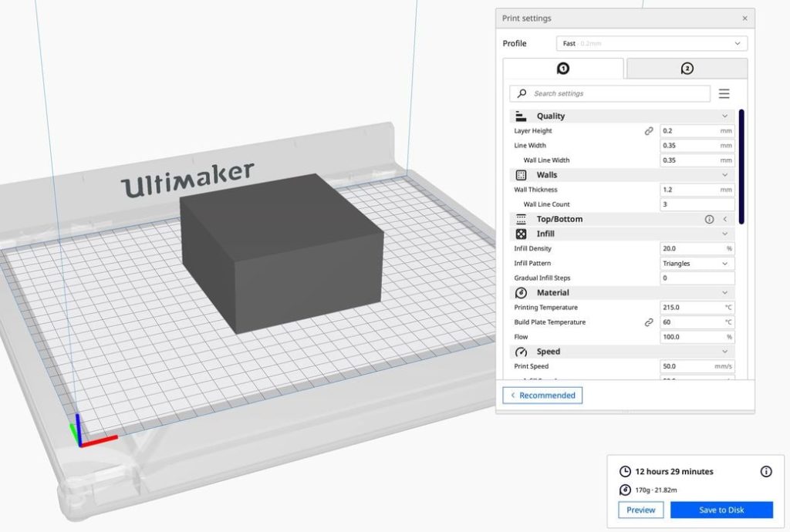Open the Infill Pattern dropdown

pyautogui.click(x=697, y=263)
